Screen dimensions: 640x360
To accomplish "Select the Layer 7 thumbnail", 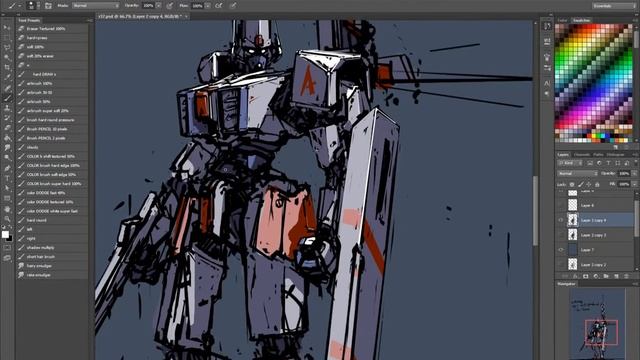I will pos(573,249).
